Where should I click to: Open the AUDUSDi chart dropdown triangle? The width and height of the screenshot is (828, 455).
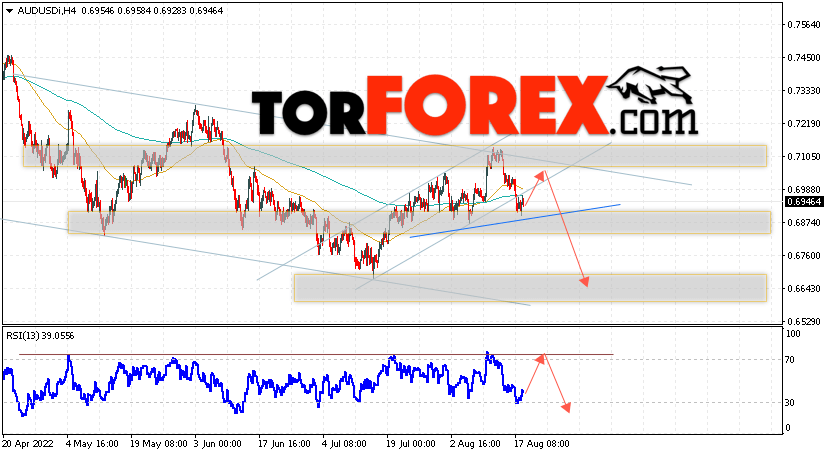coord(10,11)
